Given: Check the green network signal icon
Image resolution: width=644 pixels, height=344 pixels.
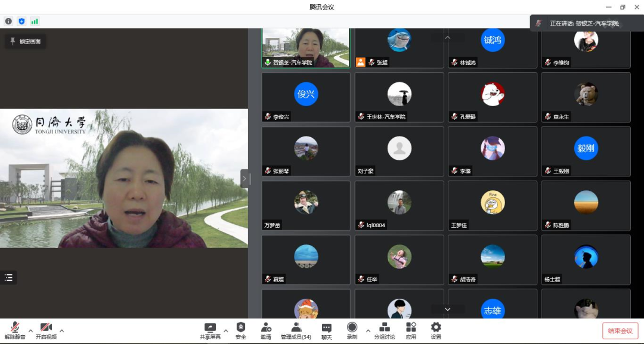Looking at the screenshot, I should (35, 21).
